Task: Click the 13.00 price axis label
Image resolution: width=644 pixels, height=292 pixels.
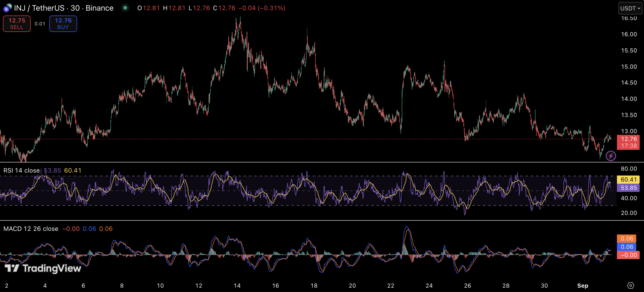Action: click(x=629, y=131)
